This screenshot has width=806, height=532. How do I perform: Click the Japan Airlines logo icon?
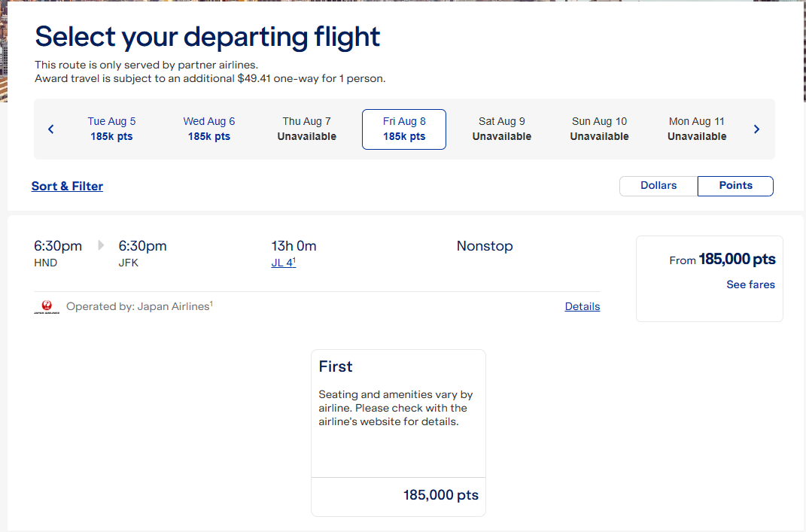[x=47, y=307]
